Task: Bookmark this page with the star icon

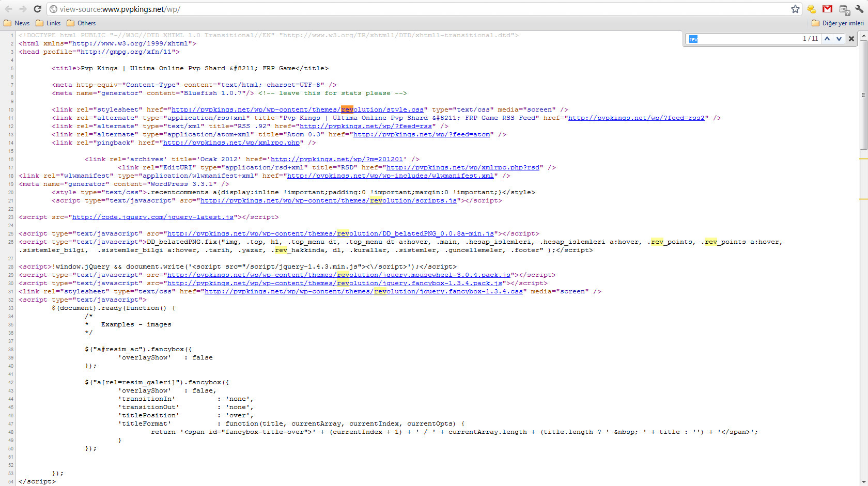Action: pyautogui.click(x=795, y=9)
